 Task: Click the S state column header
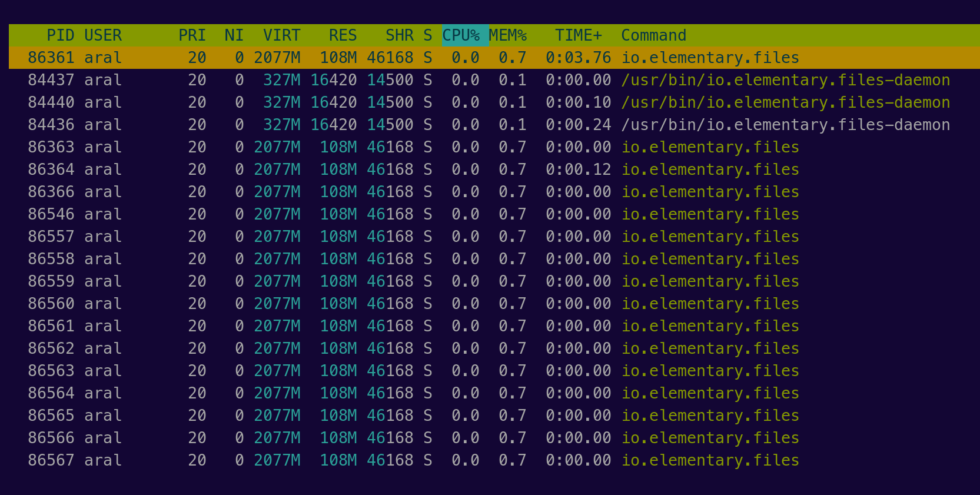point(428,35)
